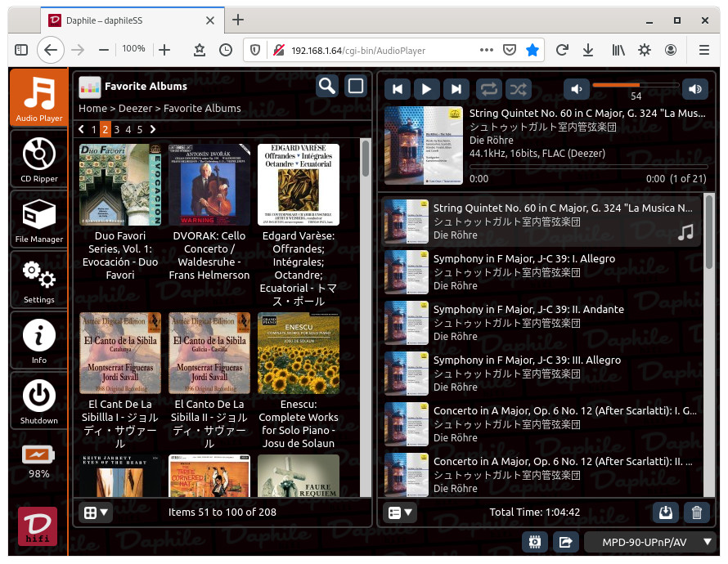Viewport: 728px width, 564px height.
Task: Open the Edgard Varèse album cover
Action: tap(299, 185)
